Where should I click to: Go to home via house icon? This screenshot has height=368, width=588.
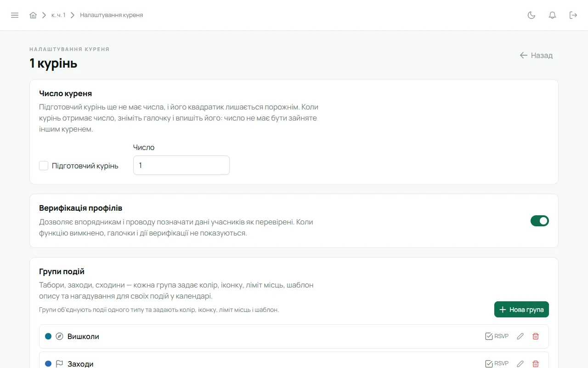click(x=33, y=15)
